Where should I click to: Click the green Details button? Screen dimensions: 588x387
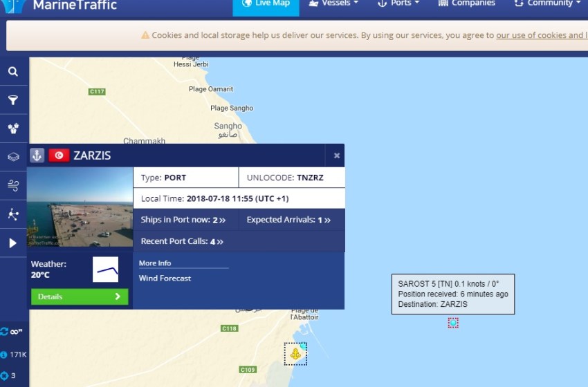pos(80,296)
